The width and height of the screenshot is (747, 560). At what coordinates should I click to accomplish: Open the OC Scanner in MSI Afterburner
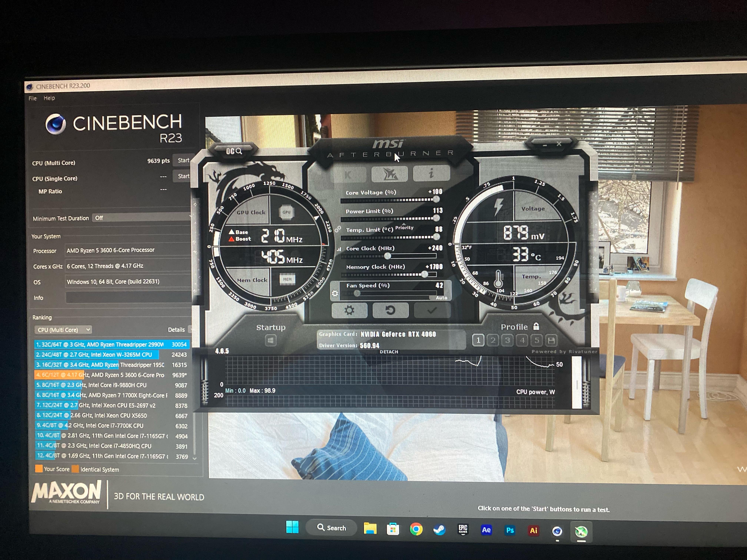tap(234, 151)
